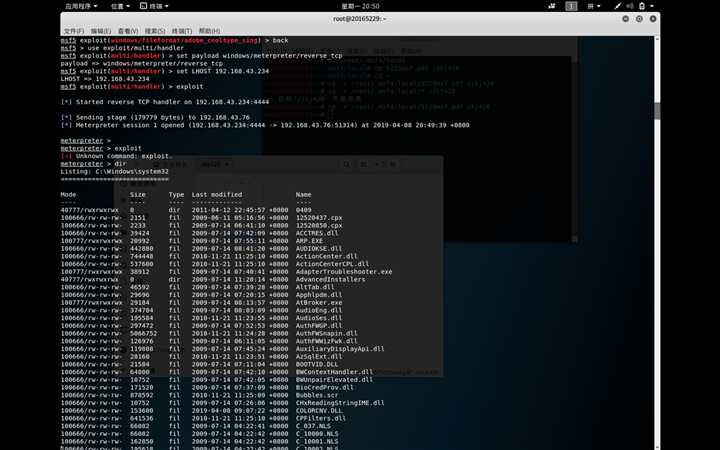Open the 编辑(E) menu
This screenshot has width=720, height=450.
coord(101,31)
